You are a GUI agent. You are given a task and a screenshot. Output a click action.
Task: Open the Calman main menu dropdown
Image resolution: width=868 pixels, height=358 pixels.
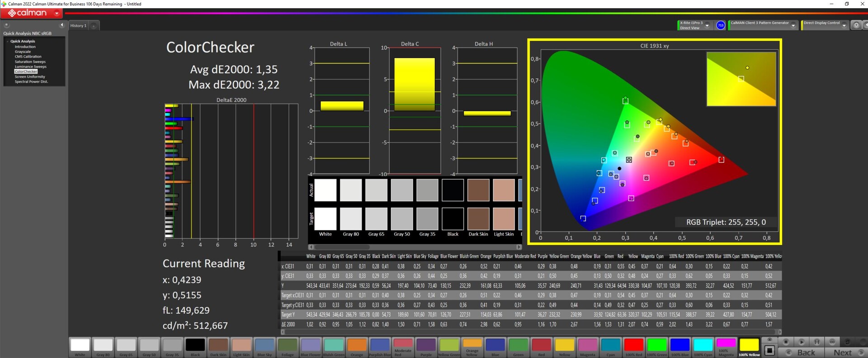point(57,14)
